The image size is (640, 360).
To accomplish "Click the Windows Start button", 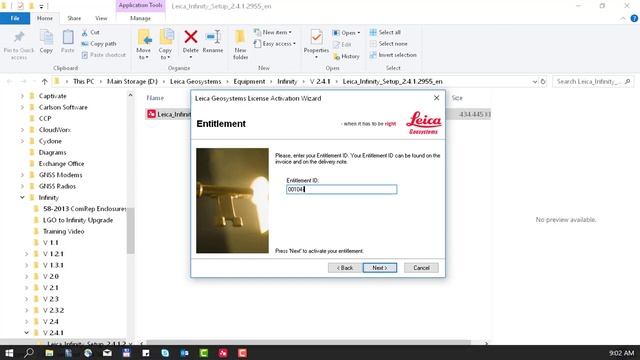I will (x=9, y=353).
